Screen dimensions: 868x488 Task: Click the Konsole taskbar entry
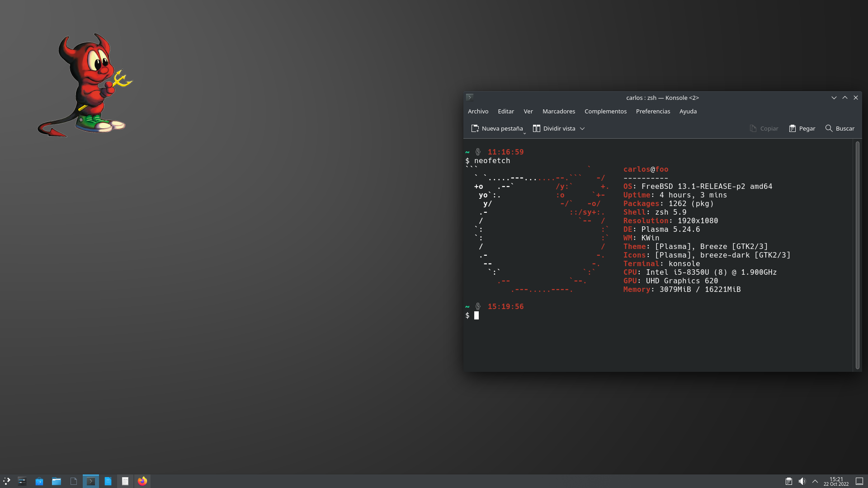(x=91, y=481)
